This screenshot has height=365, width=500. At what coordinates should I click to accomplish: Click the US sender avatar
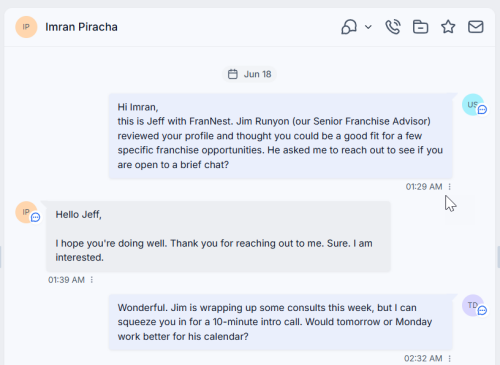click(x=473, y=105)
